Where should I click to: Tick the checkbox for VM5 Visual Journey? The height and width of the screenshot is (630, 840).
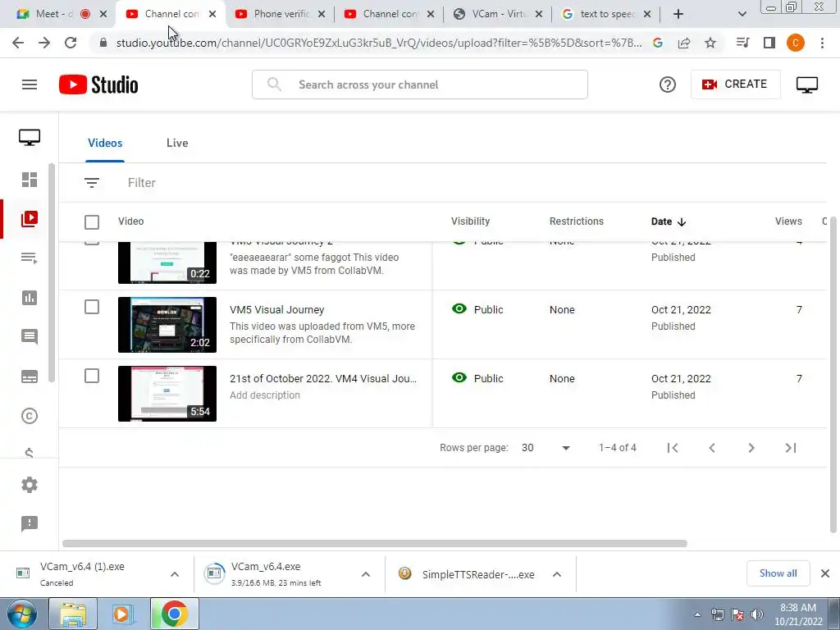coord(92,307)
